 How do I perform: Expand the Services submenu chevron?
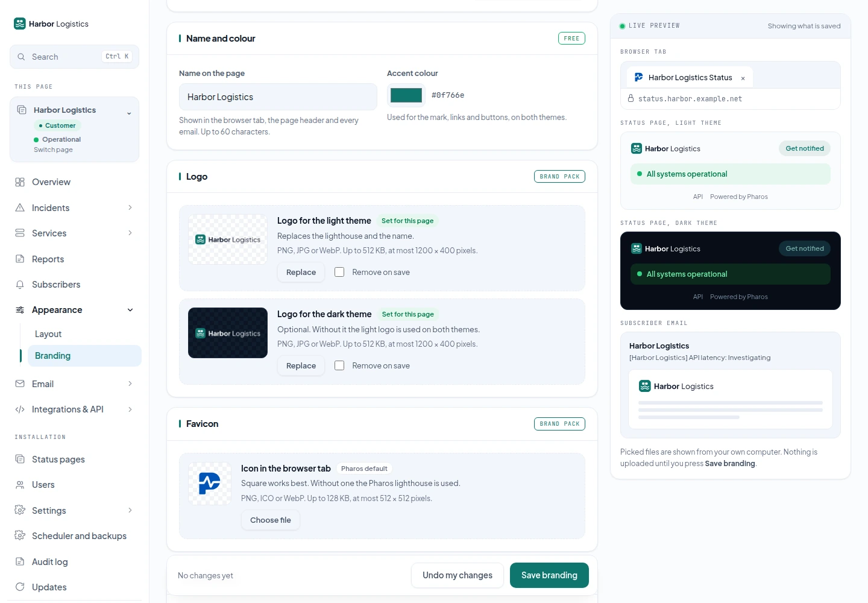(130, 233)
